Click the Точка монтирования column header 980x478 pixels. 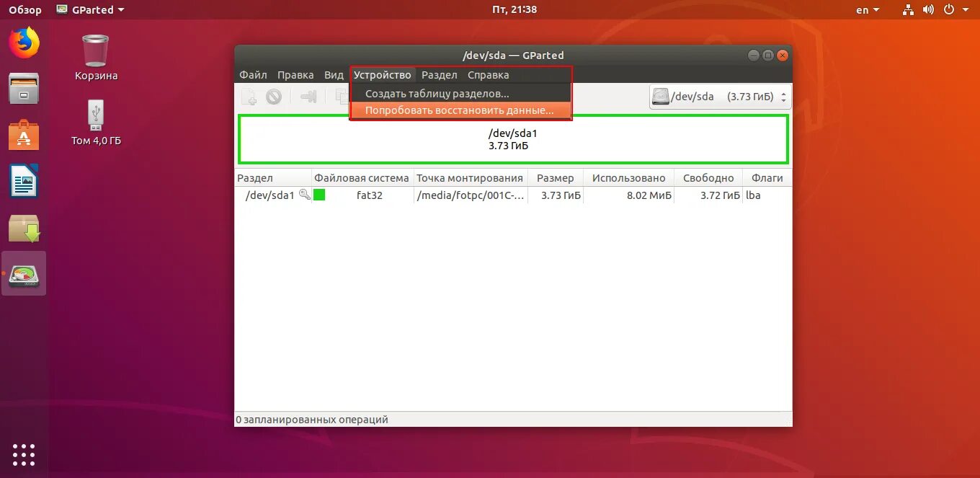tap(470, 178)
